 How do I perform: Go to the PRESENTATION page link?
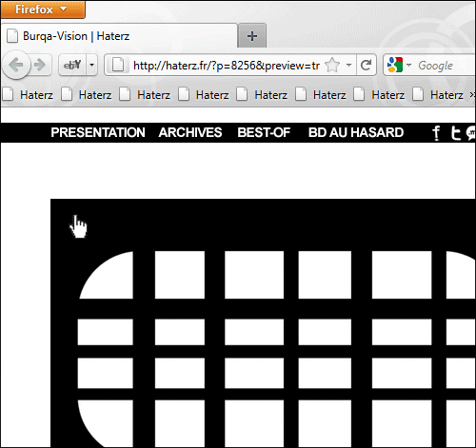(98, 132)
